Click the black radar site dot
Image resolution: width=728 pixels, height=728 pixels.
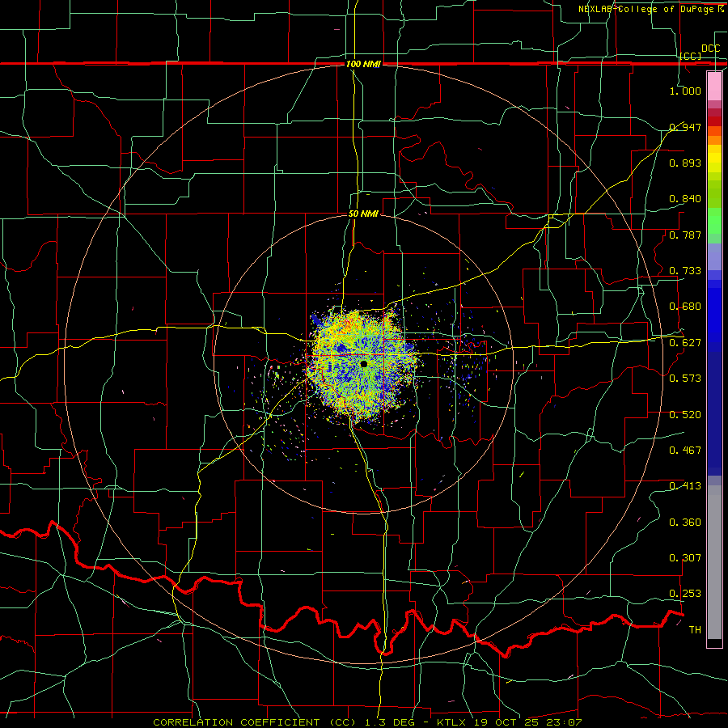point(363,365)
